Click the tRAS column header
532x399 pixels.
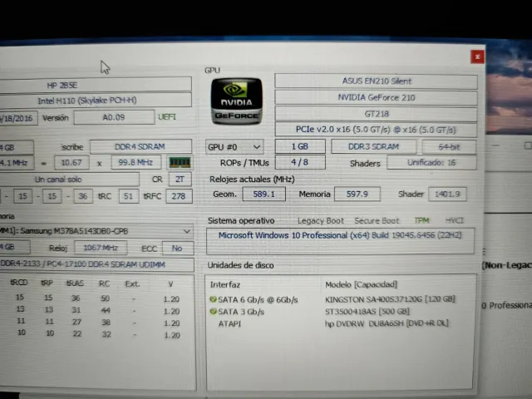(x=75, y=283)
